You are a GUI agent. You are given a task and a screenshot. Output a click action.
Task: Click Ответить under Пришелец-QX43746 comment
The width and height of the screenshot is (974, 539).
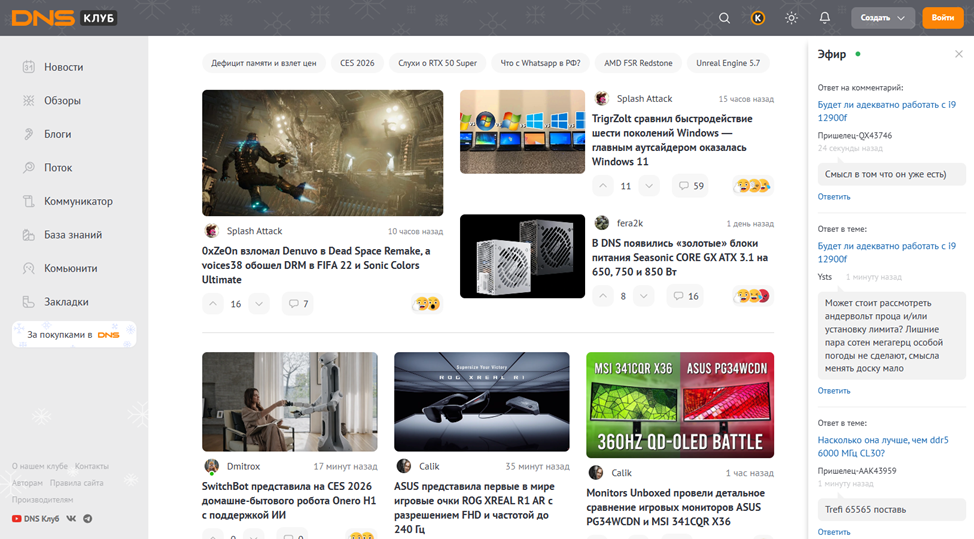coord(834,197)
